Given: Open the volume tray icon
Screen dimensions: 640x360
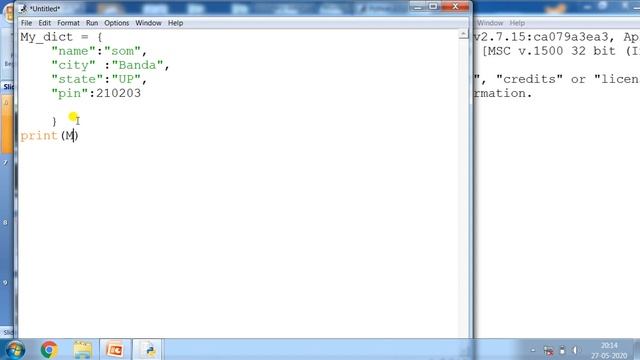Looking at the screenshot, I should (x=575, y=350).
